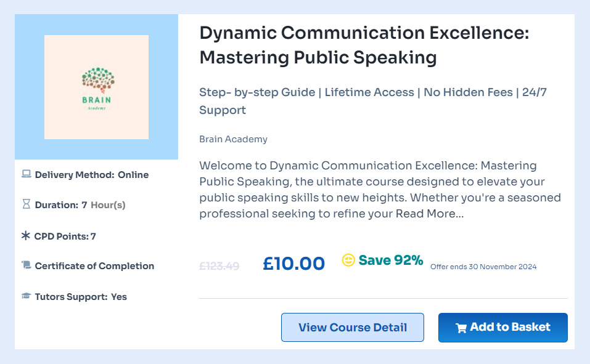590x364 pixels.
Task: Click the graduation cap Tutors Support icon
Action: point(27,296)
